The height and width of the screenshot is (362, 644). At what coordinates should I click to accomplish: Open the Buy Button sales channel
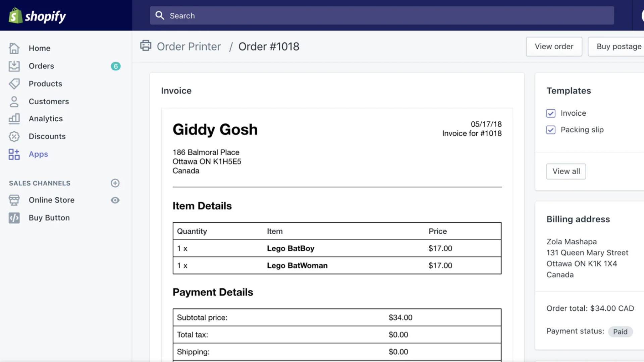(49, 218)
